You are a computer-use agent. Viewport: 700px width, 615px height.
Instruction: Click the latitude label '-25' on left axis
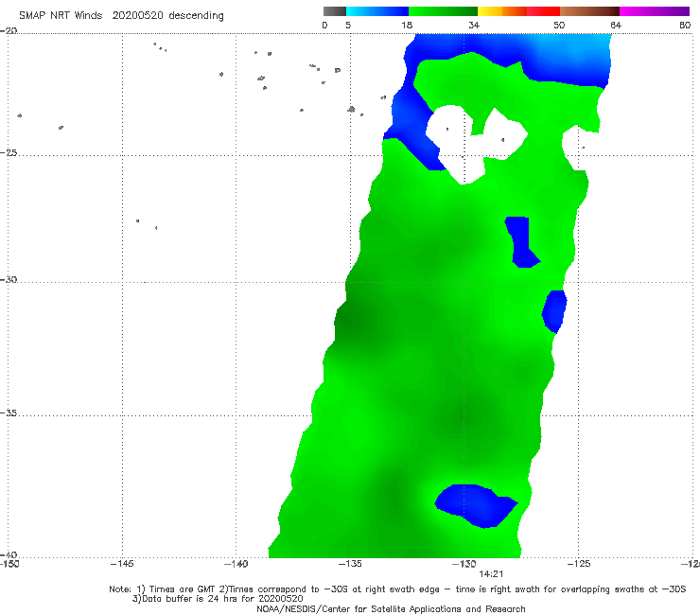point(9,152)
